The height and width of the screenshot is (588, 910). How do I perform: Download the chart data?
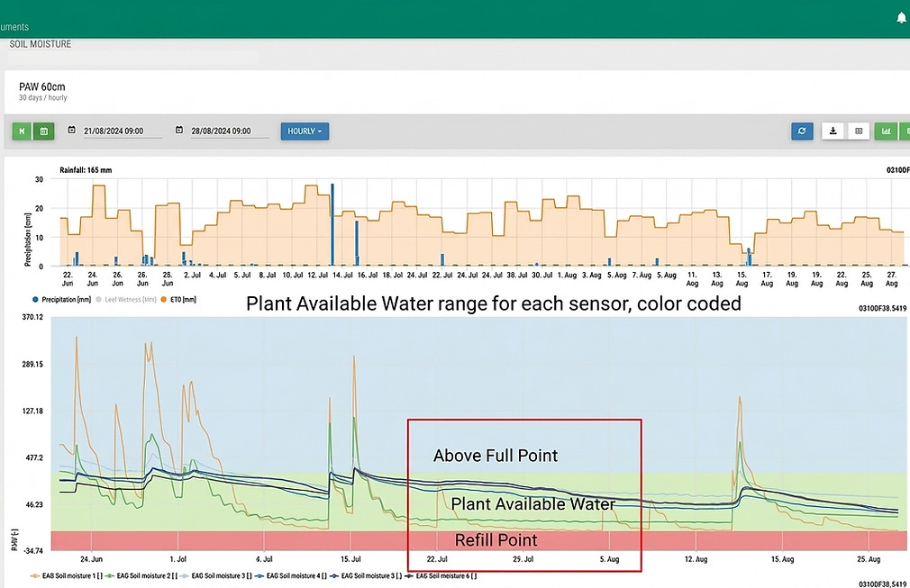[833, 131]
